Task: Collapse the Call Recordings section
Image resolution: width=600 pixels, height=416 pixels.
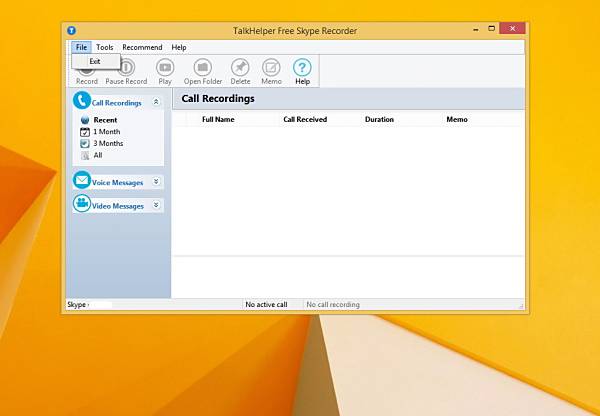Action: click(156, 102)
